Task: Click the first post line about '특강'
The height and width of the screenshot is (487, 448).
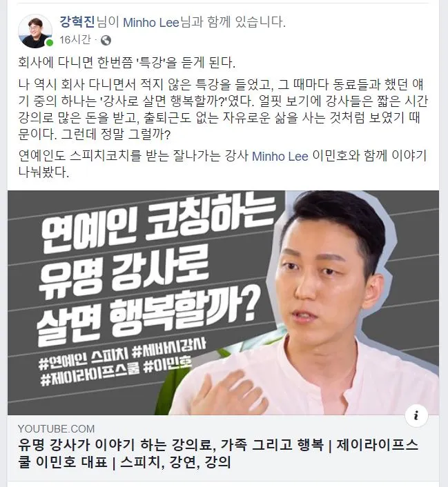Action: [126, 63]
